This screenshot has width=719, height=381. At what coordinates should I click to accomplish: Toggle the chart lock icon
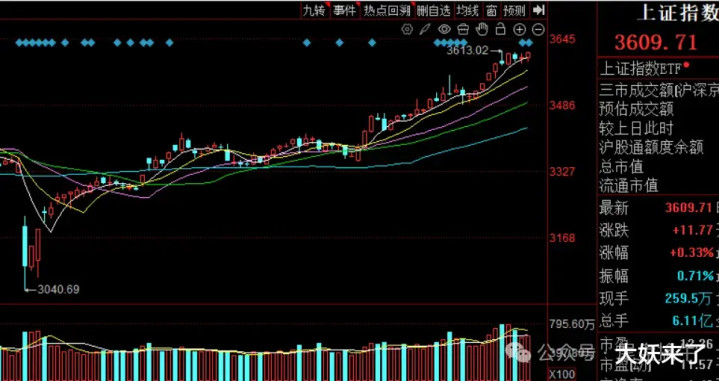coord(501,30)
